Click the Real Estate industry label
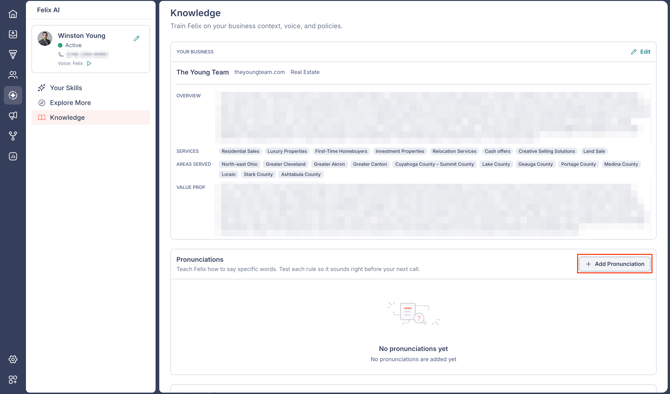Viewport: 670px width, 394px height. (305, 72)
